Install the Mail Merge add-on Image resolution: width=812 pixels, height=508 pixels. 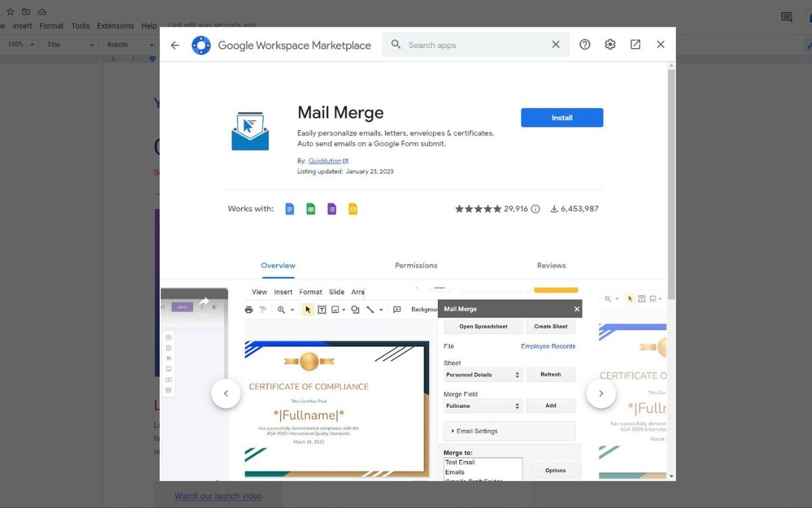tap(562, 117)
